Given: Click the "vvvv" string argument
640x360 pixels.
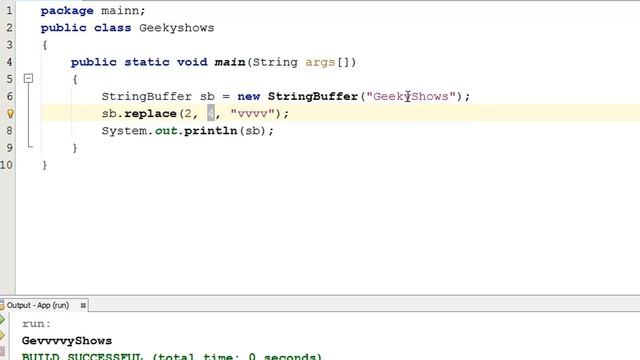Looking at the screenshot, I should point(252,113).
